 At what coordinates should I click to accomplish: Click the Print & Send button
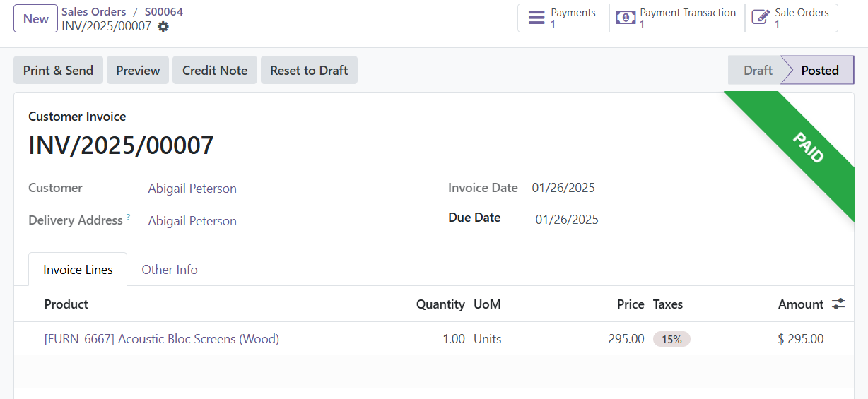58,70
